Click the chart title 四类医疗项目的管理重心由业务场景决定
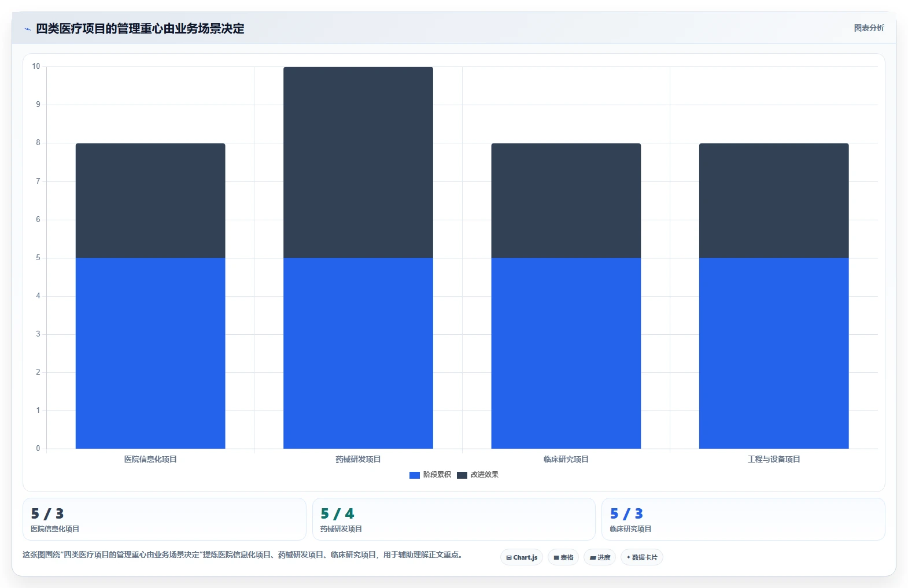Image resolution: width=908 pixels, height=588 pixels. coord(140,28)
